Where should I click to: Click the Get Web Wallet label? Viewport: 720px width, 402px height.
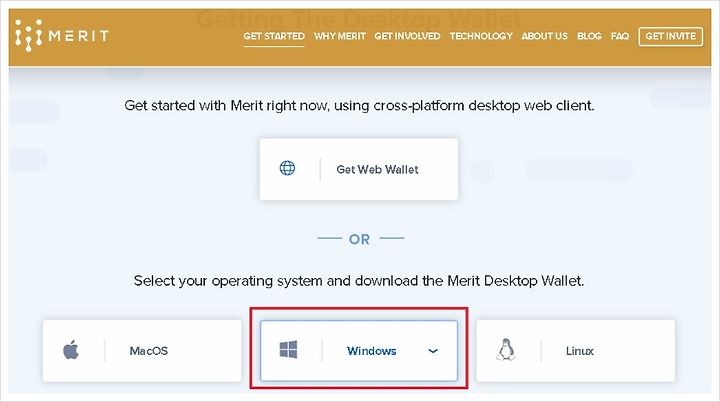(377, 170)
